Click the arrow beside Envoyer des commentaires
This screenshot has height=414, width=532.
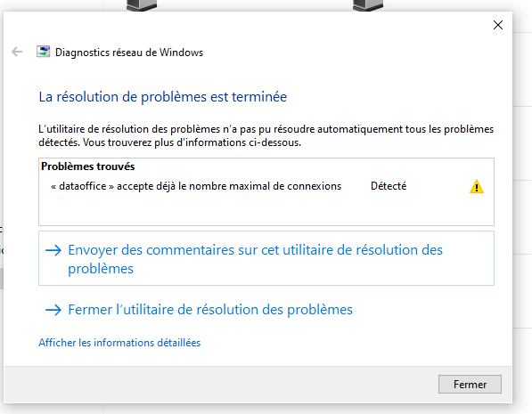coord(53,250)
